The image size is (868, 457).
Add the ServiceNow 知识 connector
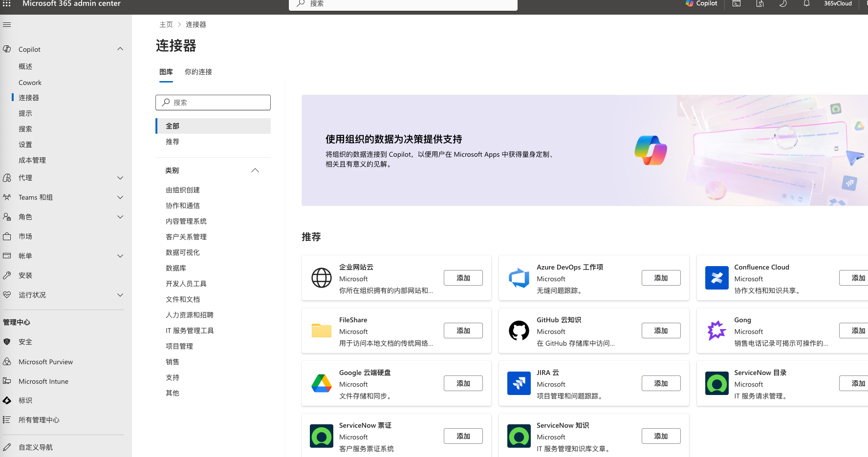pyautogui.click(x=661, y=436)
